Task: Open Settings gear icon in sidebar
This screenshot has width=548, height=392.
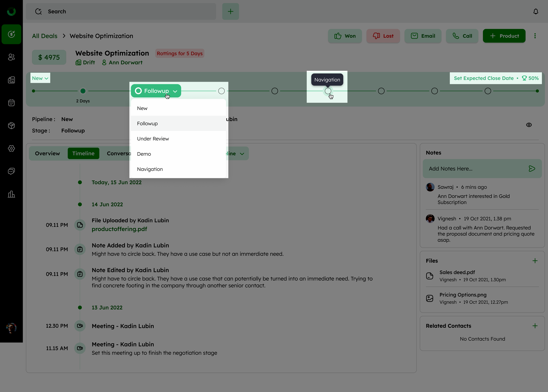Action: 11,148
